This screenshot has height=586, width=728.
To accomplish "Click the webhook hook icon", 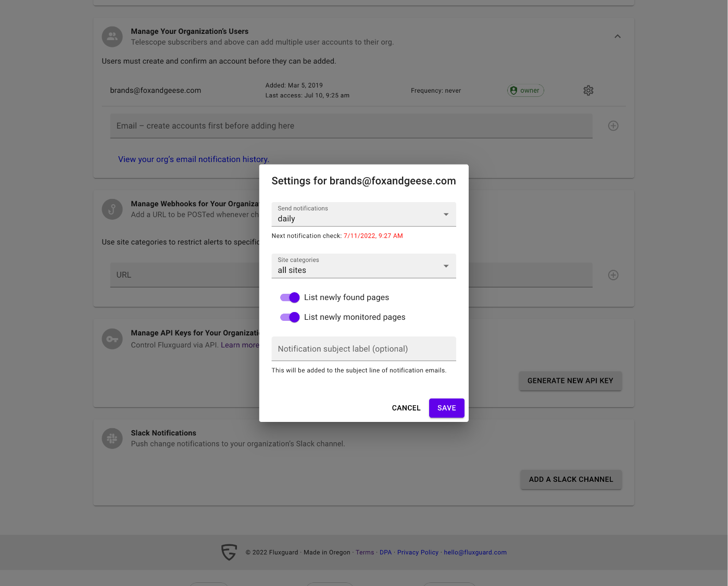I will (112, 209).
